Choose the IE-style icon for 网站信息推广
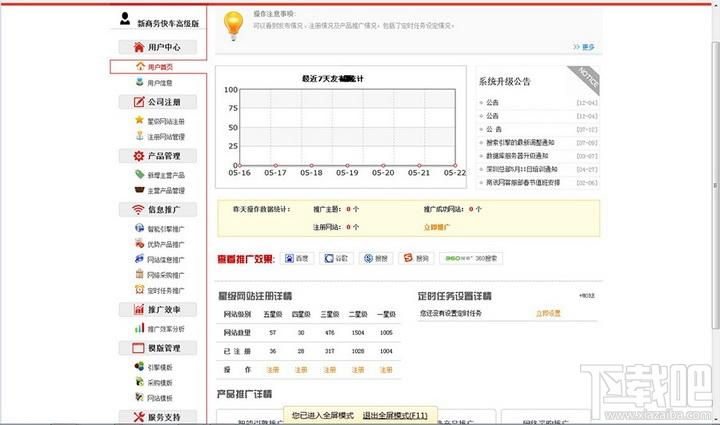The width and height of the screenshot is (720, 425). (140, 259)
